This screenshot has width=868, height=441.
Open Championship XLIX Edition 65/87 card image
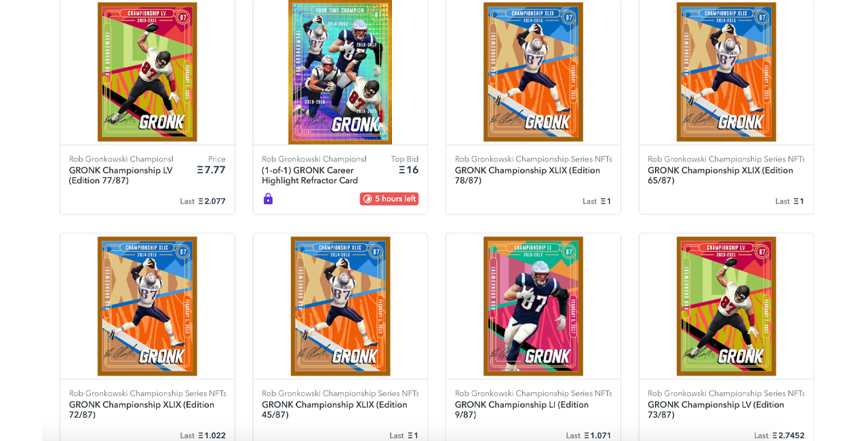(726, 71)
